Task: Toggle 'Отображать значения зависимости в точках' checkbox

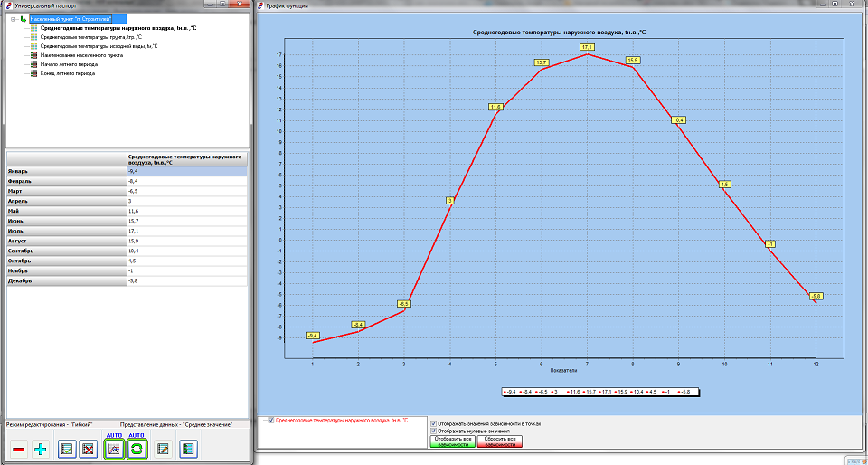Action: [x=433, y=423]
